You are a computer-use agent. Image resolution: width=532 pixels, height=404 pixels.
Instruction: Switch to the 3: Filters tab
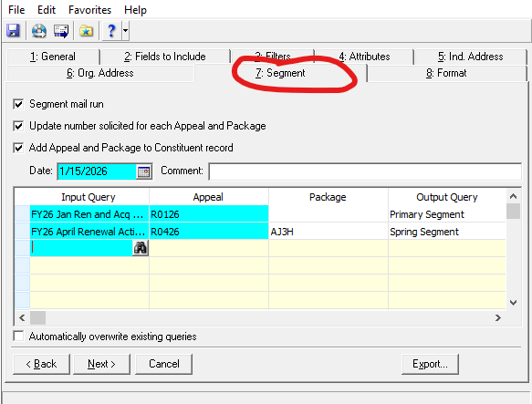tap(273, 56)
